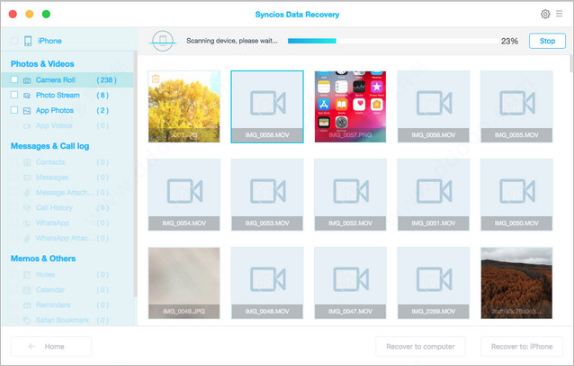
Task: Stop the device scan
Action: click(547, 41)
